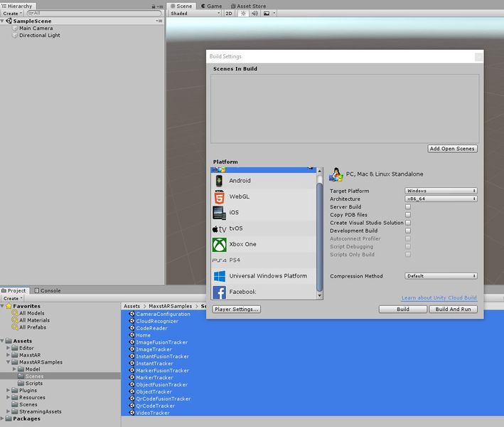
Task: Select the Project tab
Action: click(14, 290)
